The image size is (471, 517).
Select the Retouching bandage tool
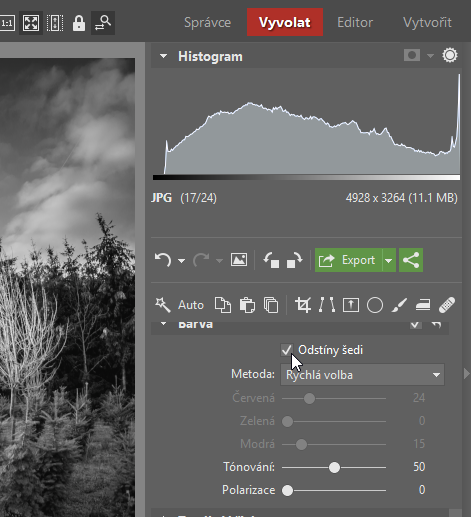[447, 305]
